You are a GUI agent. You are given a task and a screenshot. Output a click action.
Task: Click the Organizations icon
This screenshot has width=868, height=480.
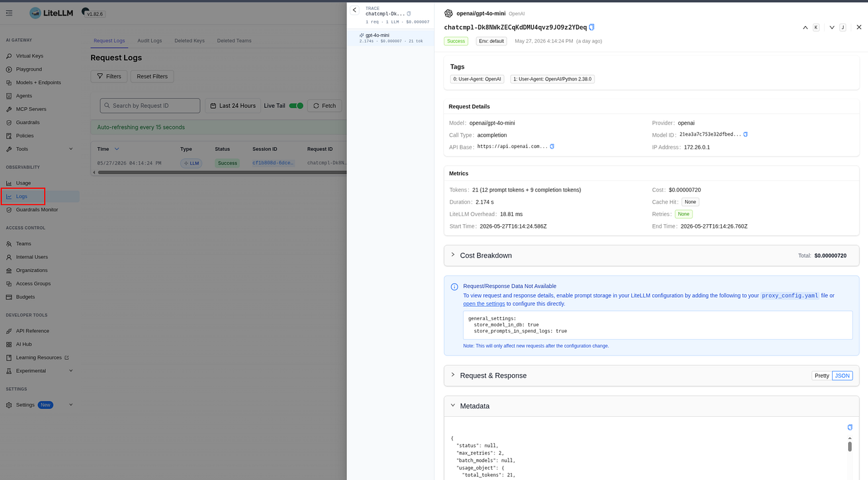pos(9,271)
